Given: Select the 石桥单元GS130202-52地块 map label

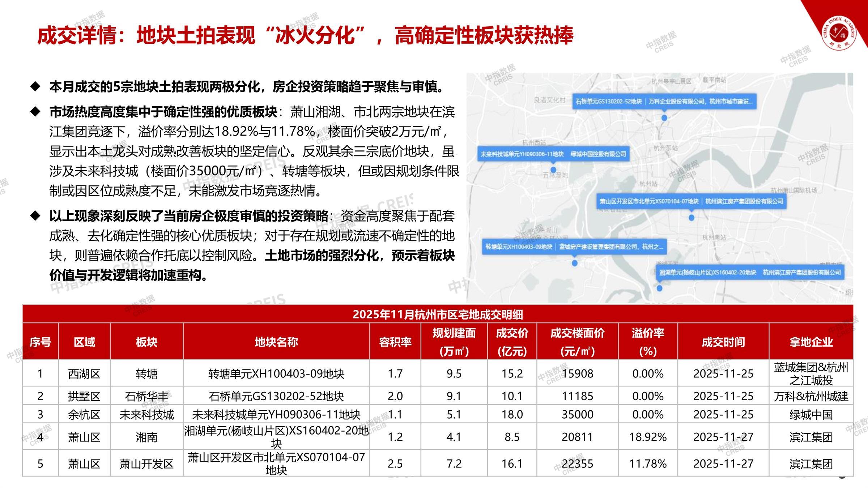Looking at the screenshot, I should point(664,102).
